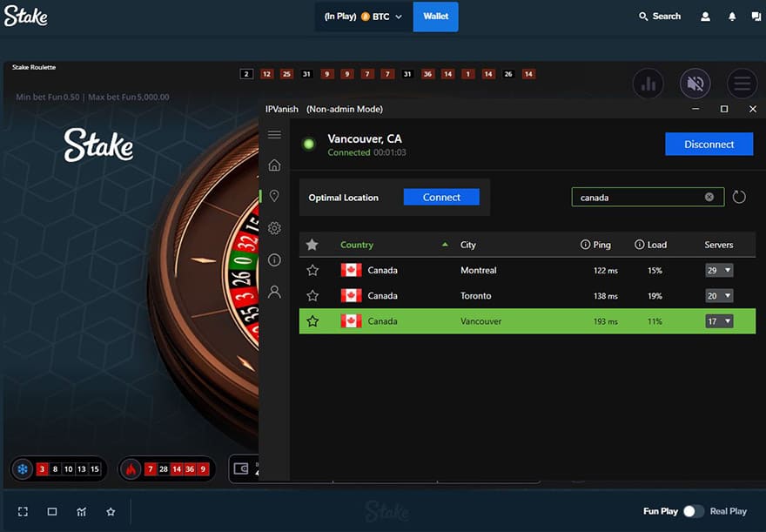The height and width of the screenshot is (532, 766).
Task: Click cold number 8
Action: 55,469
